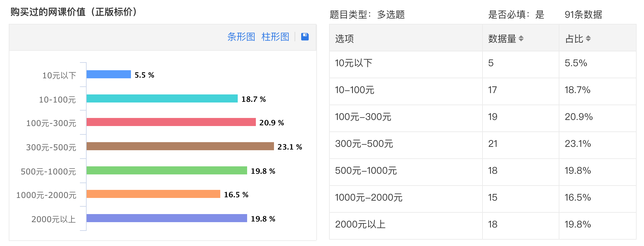Select the 10元以下 table row
Viewport: 644px width, 246px height.
pyautogui.click(x=482, y=65)
